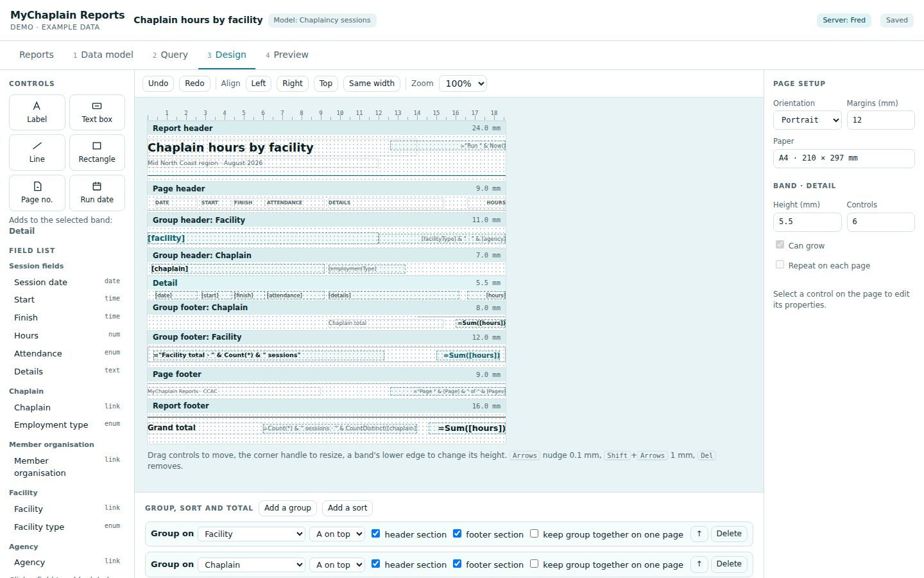Select the Facility type field

(67, 527)
